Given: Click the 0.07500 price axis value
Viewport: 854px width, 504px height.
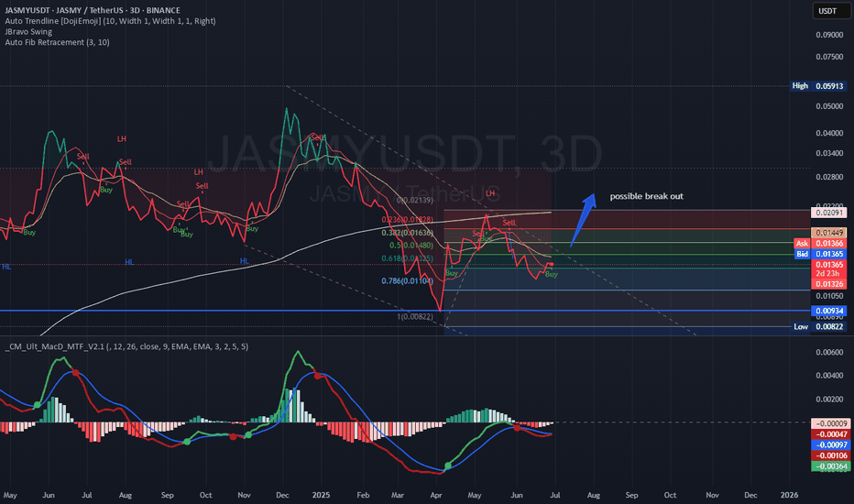Looking at the screenshot, I should (829, 57).
